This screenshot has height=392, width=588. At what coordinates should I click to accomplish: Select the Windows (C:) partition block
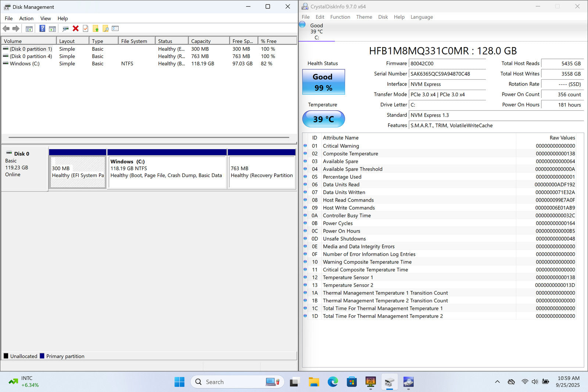coord(167,172)
